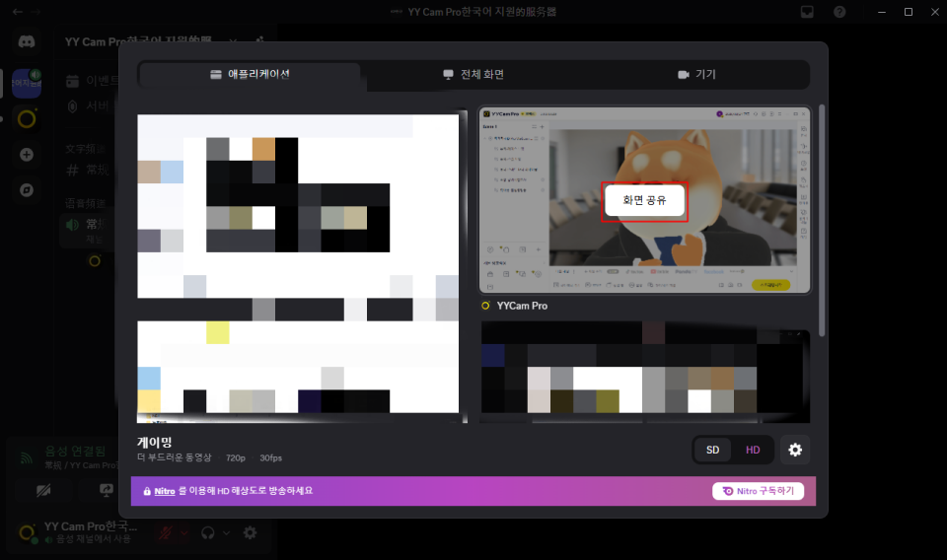Click the help question mark icon
Screen dimensions: 947x560
pyautogui.click(x=839, y=12)
